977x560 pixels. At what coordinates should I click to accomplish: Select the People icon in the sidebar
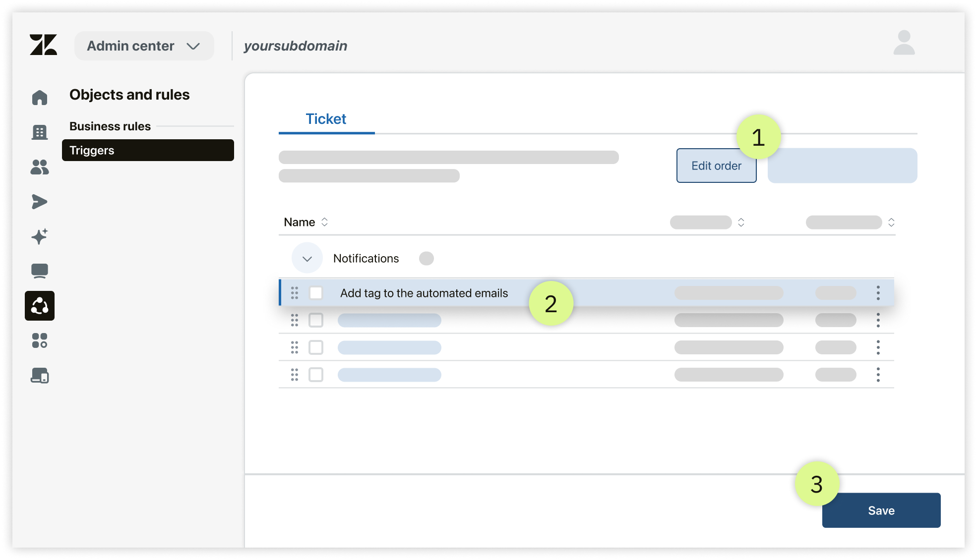(40, 167)
